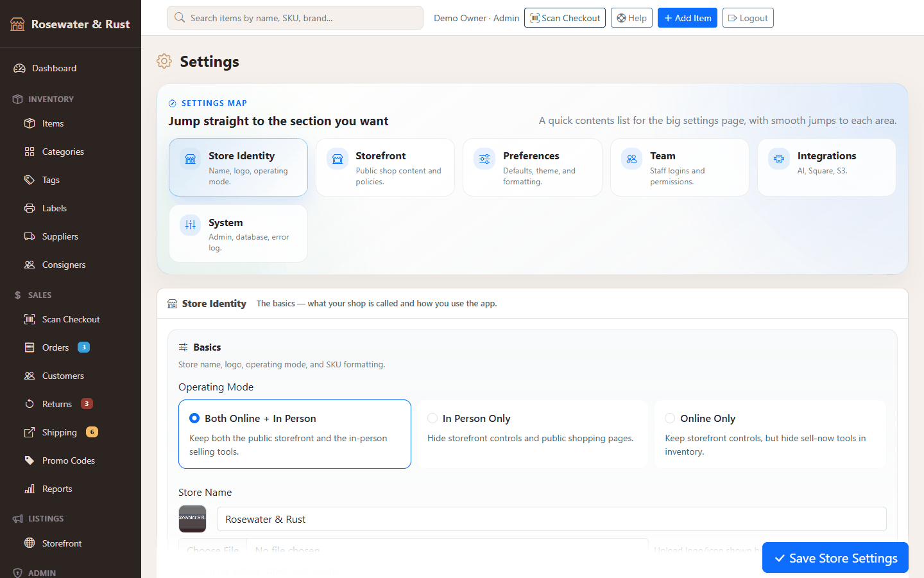The width and height of the screenshot is (924, 578).
Task: Click the search magnifier icon
Action: [180, 18]
